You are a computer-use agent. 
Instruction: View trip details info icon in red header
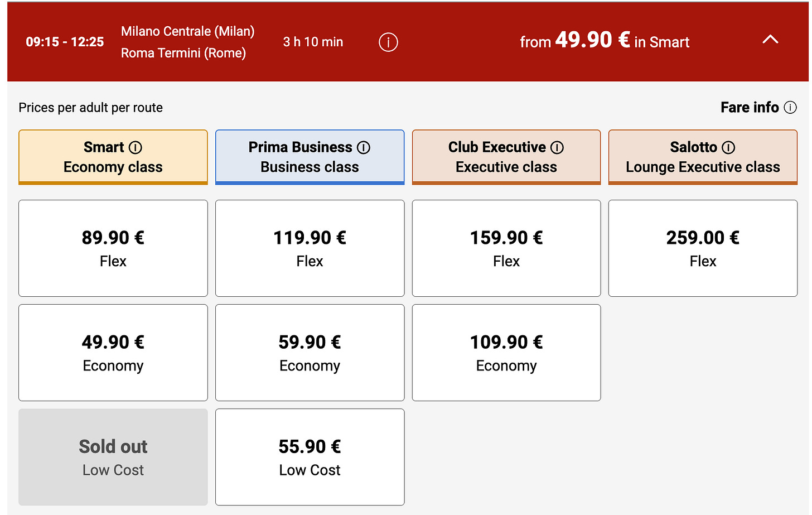[388, 42]
